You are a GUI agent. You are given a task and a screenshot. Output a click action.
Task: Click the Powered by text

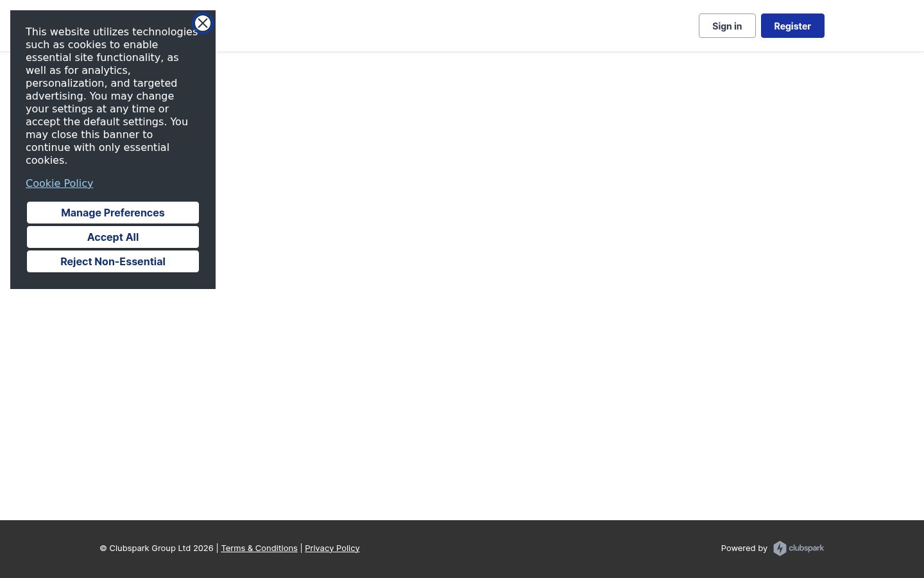[x=744, y=548]
